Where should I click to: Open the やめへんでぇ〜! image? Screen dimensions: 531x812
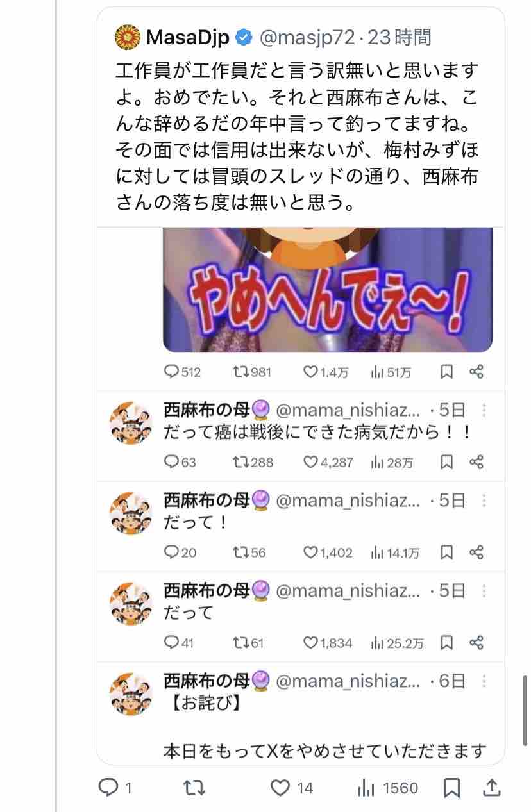coord(328,290)
